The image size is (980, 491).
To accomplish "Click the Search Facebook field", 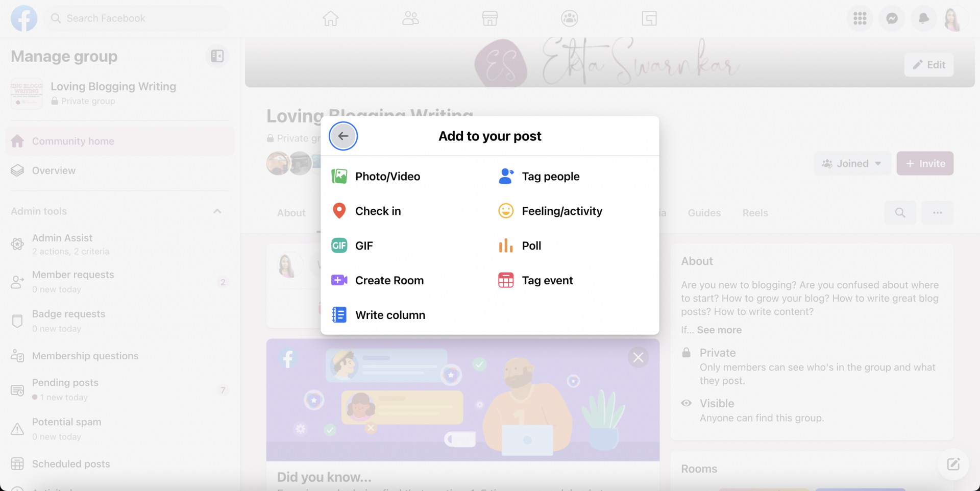I will [135, 18].
